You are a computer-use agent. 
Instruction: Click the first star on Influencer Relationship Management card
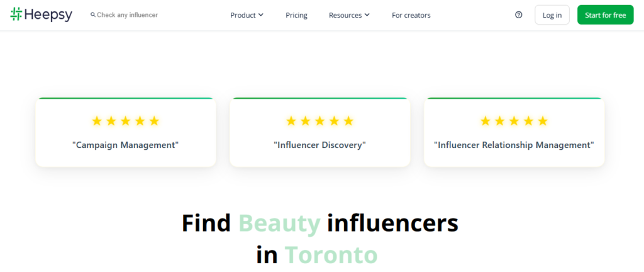486,121
